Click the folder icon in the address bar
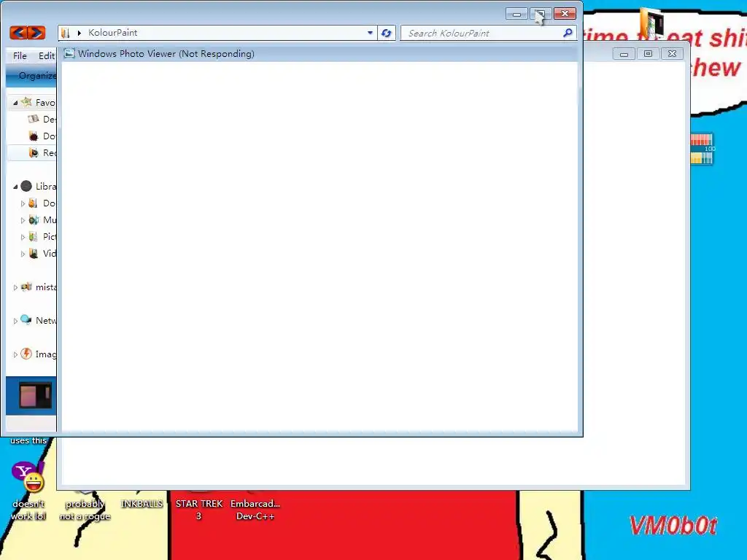The image size is (747, 560). pyautogui.click(x=66, y=33)
